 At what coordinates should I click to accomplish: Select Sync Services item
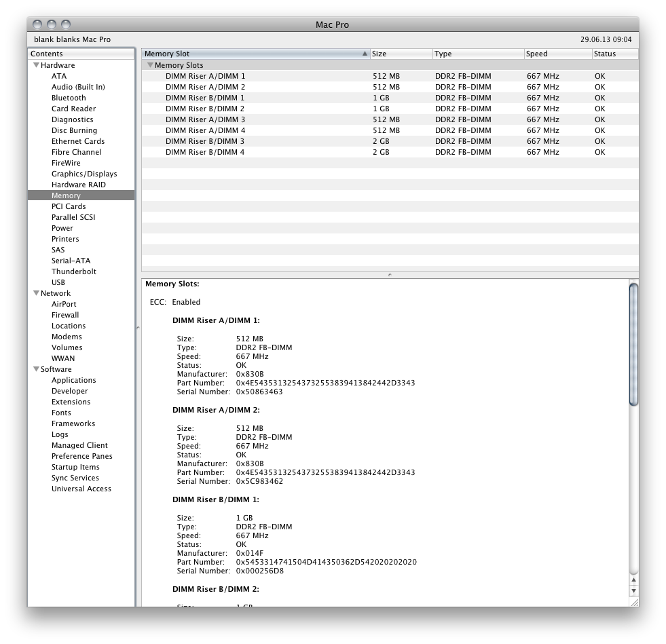tap(75, 478)
